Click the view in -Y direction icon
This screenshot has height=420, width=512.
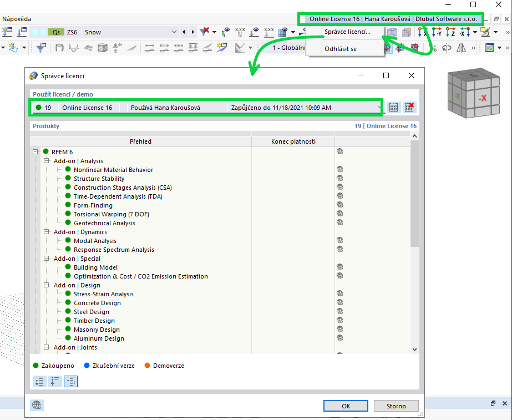437,32
